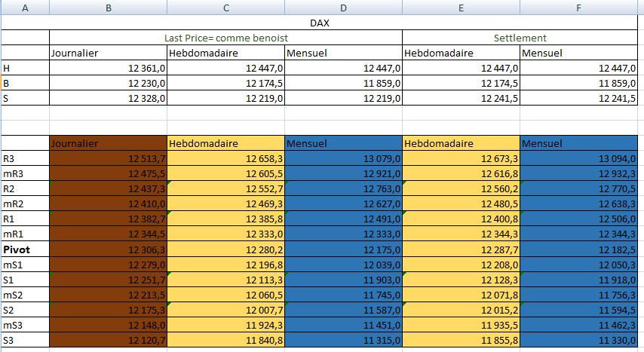Screen dimensions: 644x352
Task: Click the 'Last Price= comme benoist' cell
Action: pos(226,38)
